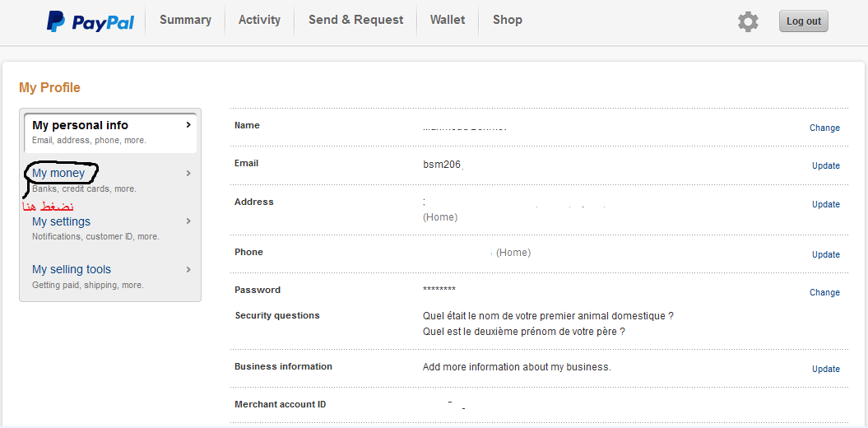Click the Phone field label
The image size is (868, 428).
click(248, 252)
